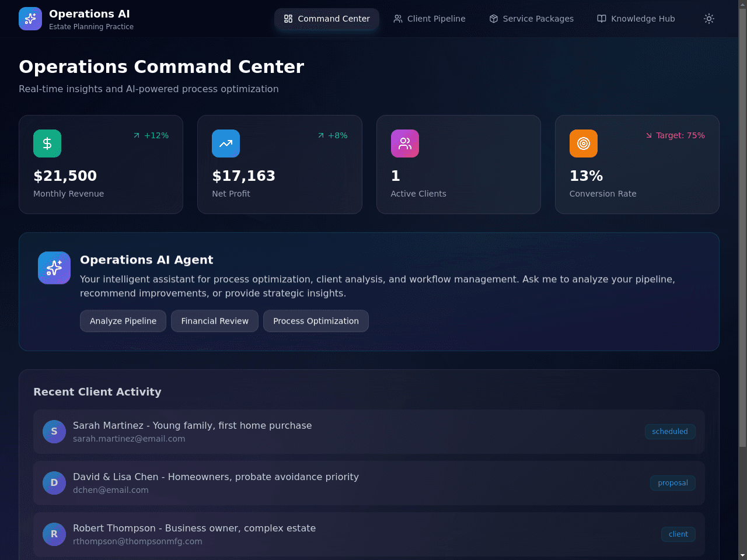Viewport: 747px width, 560px height.
Task: Click David & Lisa Chen's D avatar
Action: pyautogui.click(x=54, y=483)
